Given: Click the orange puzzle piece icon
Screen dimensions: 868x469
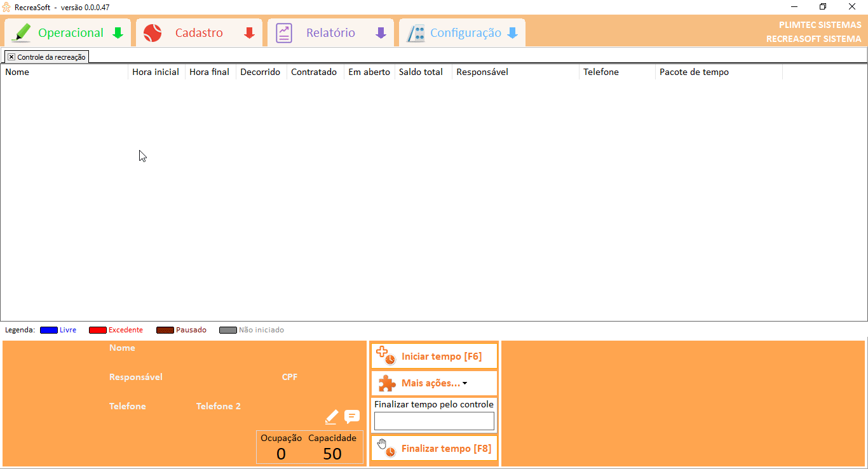Looking at the screenshot, I should pyautogui.click(x=387, y=383).
